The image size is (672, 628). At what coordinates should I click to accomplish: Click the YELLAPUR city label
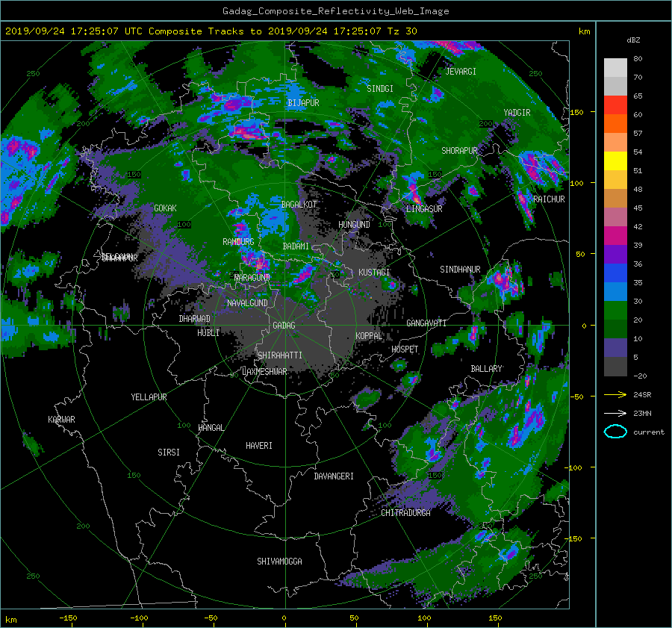(x=149, y=397)
